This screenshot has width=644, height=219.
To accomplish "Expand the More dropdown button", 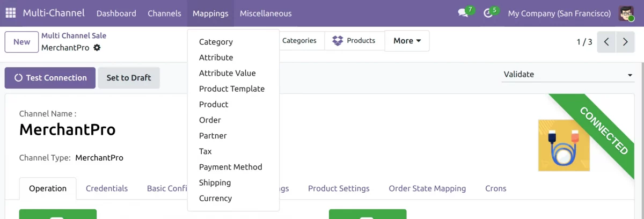I will click(407, 41).
